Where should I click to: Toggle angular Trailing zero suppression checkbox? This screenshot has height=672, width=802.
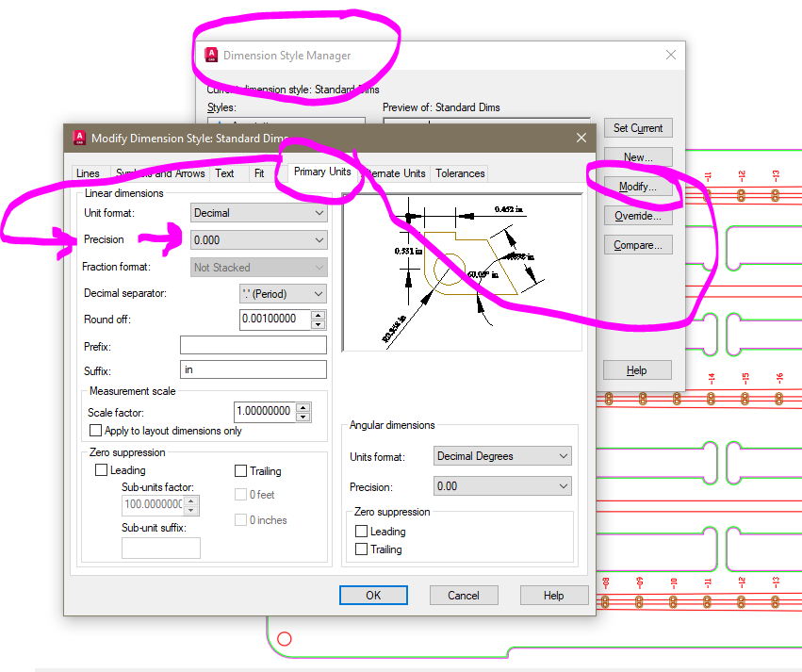point(361,549)
